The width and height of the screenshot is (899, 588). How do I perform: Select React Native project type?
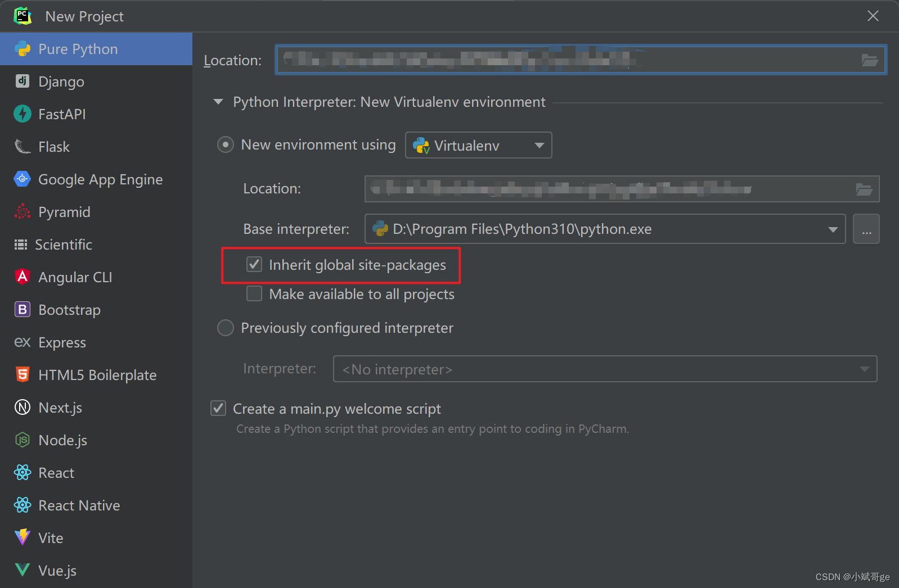pos(96,505)
